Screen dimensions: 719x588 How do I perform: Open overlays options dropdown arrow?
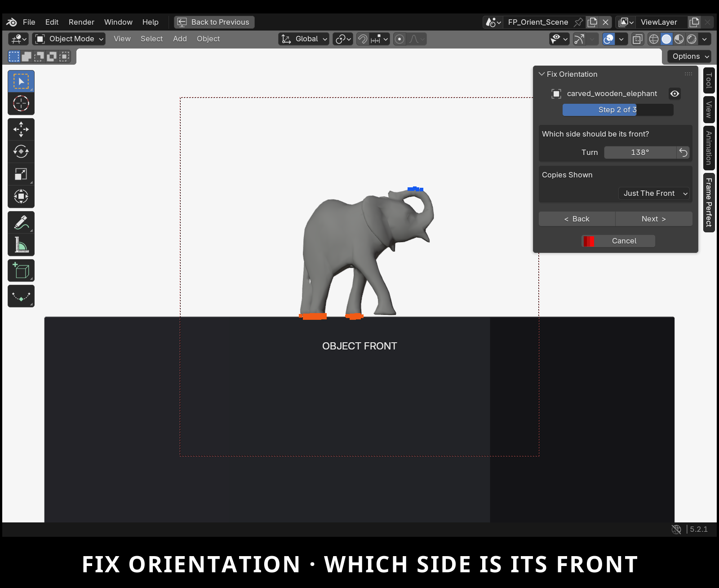(x=621, y=39)
